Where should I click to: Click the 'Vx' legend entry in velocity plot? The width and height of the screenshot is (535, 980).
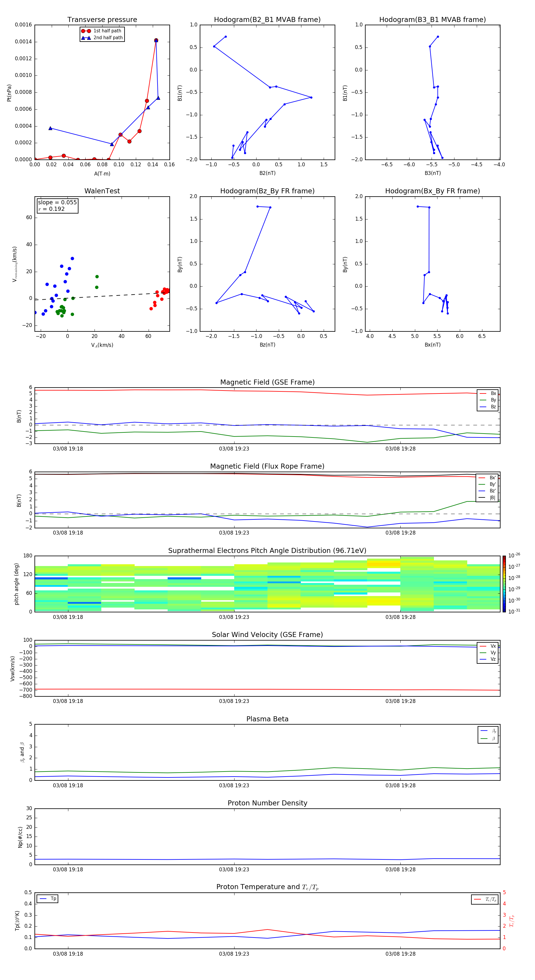(488, 646)
